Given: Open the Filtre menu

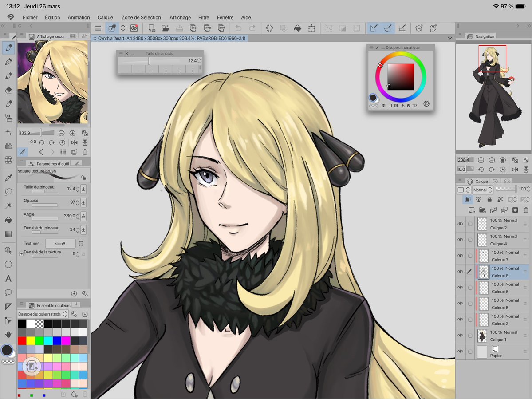Looking at the screenshot, I should (x=204, y=17).
